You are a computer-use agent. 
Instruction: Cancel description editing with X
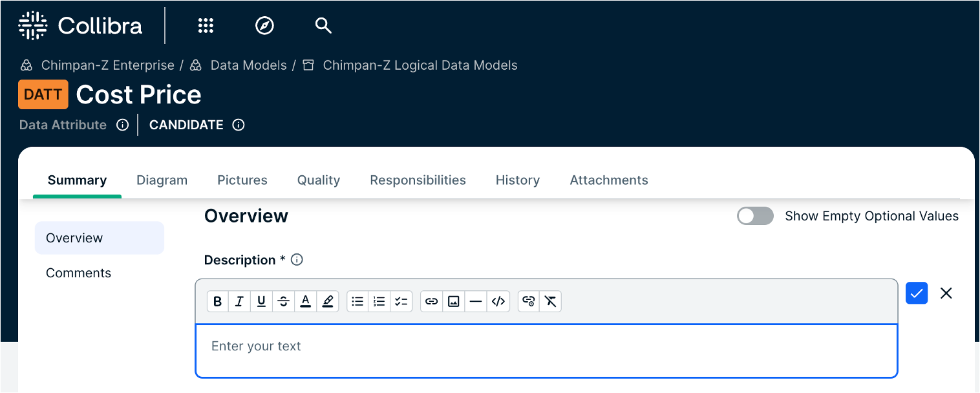click(x=946, y=293)
